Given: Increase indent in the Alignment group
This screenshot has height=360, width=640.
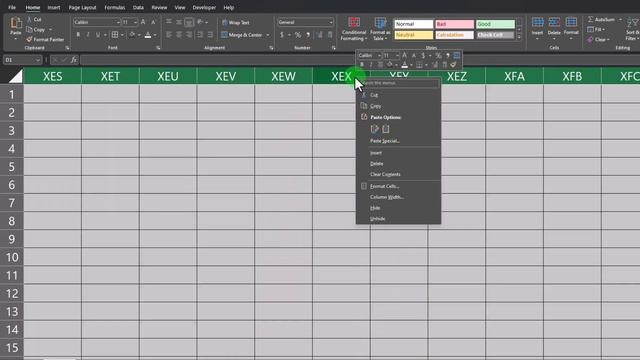Looking at the screenshot, I should (x=210, y=35).
